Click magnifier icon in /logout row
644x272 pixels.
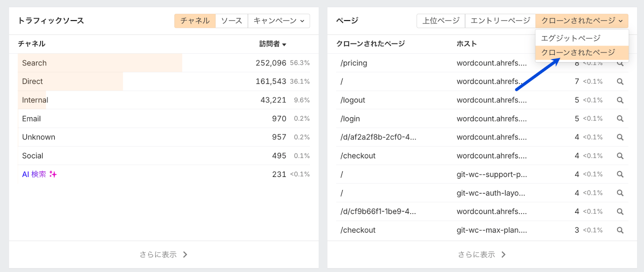click(620, 100)
